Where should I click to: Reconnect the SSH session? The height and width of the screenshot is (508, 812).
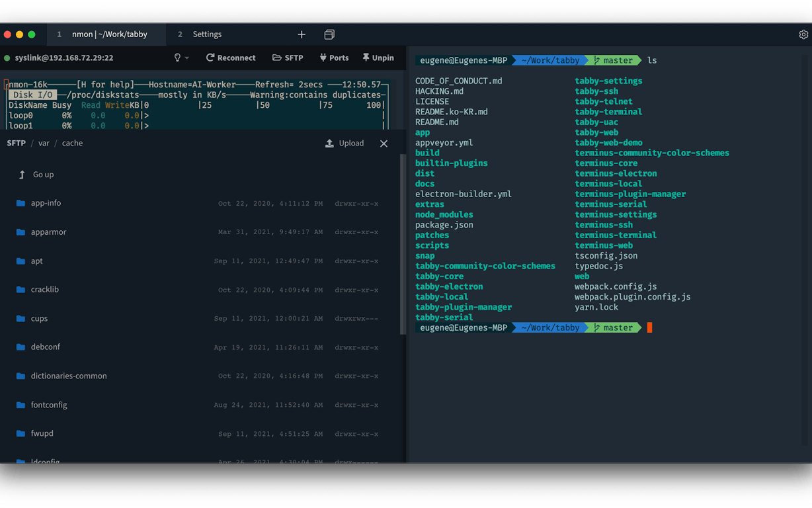click(231, 58)
